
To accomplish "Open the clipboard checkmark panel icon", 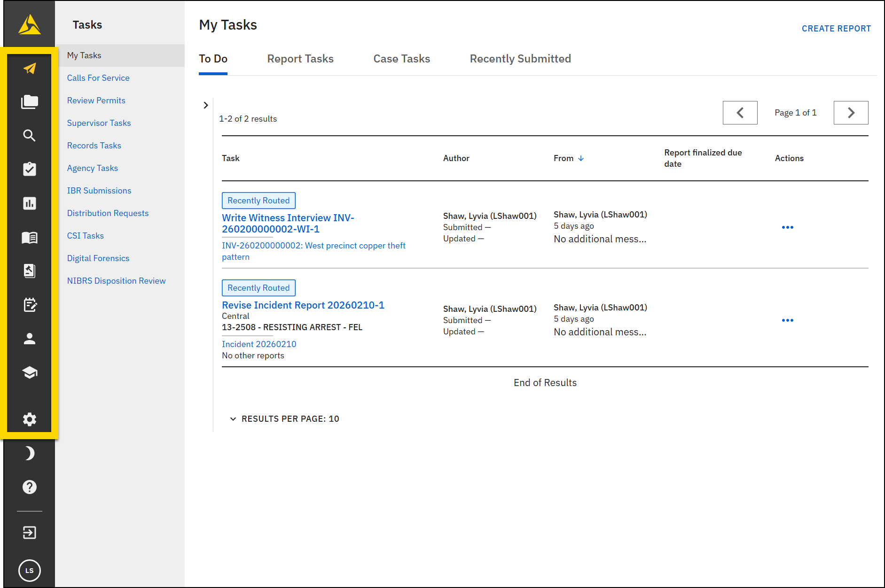I will coord(29,169).
